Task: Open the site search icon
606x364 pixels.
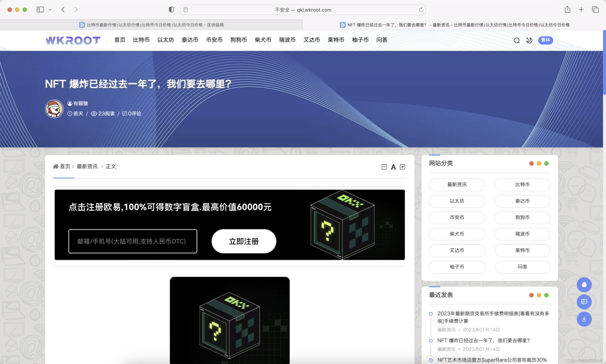Action: click(517, 40)
